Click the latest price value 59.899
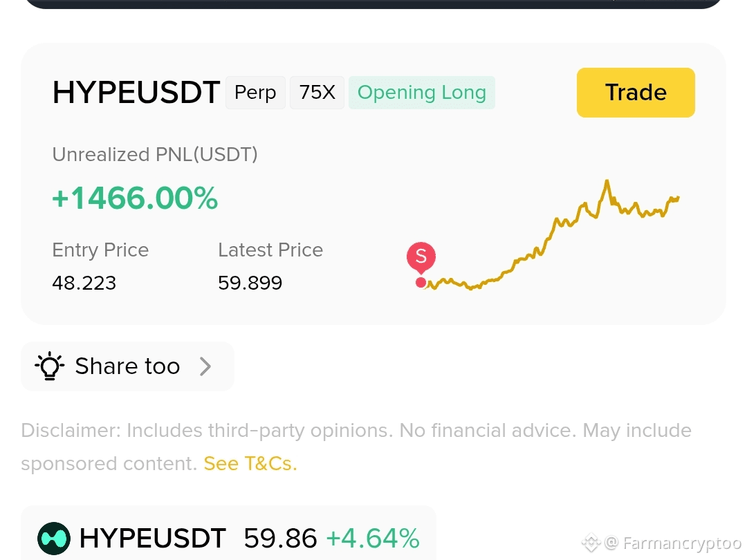Screen dimensions: 747x560 pyautogui.click(x=250, y=283)
